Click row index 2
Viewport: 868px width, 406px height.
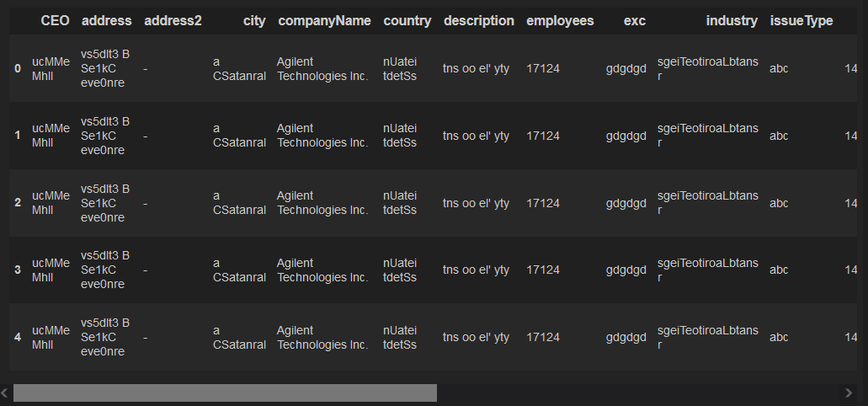click(18, 203)
